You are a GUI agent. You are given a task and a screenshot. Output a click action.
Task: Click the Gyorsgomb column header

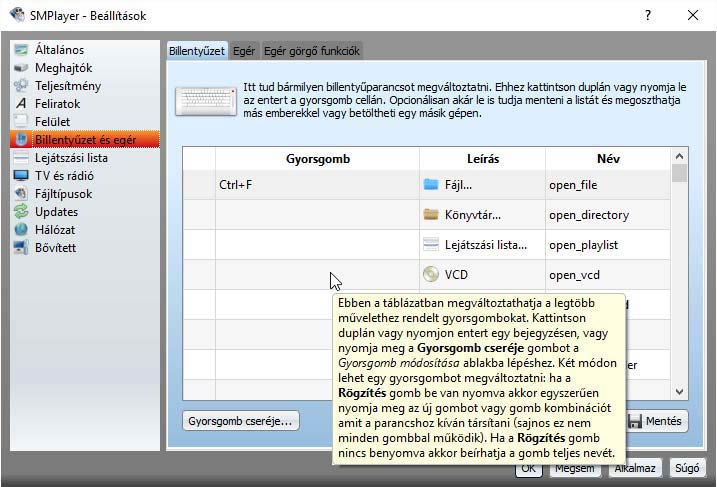point(318,159)
